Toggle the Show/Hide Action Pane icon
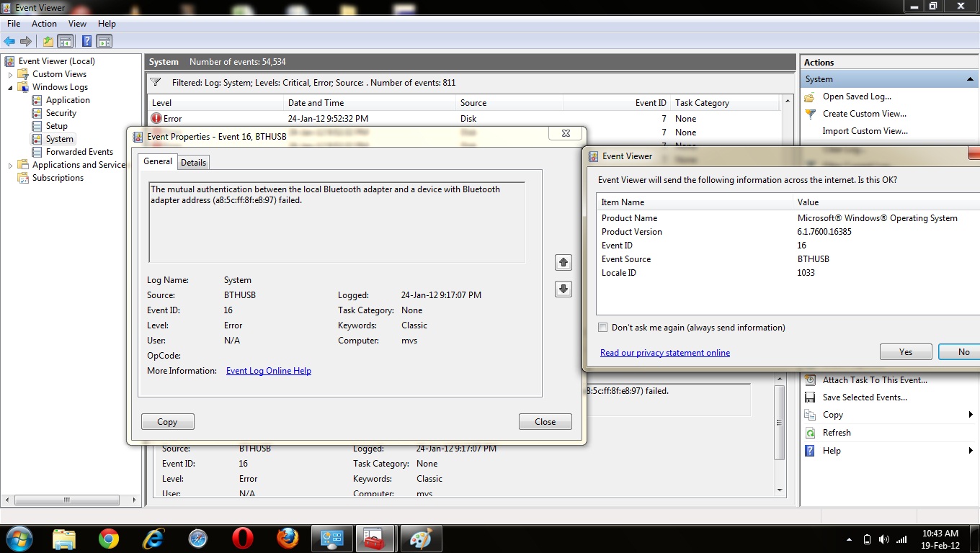980x553 pixels. click(x=104, y=42)
